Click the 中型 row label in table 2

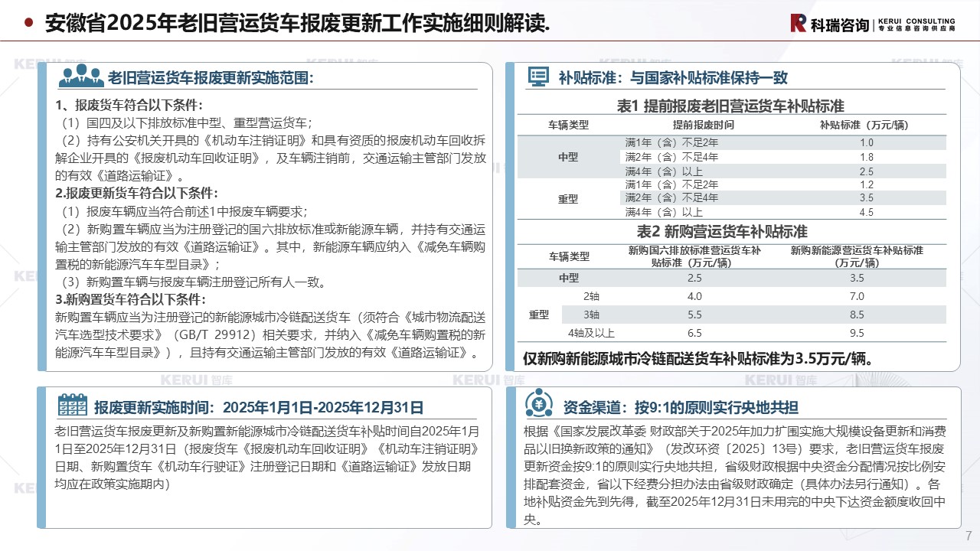[569, 278]
